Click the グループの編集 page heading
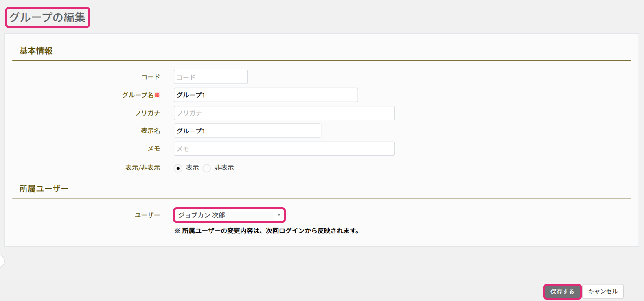 pyautogui.click(x=47, y=17)
